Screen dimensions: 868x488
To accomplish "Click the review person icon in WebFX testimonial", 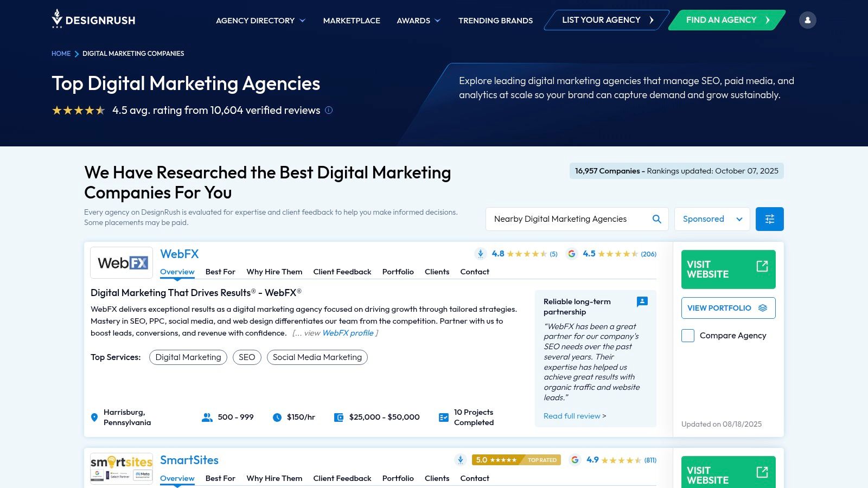I will [642, 301].
